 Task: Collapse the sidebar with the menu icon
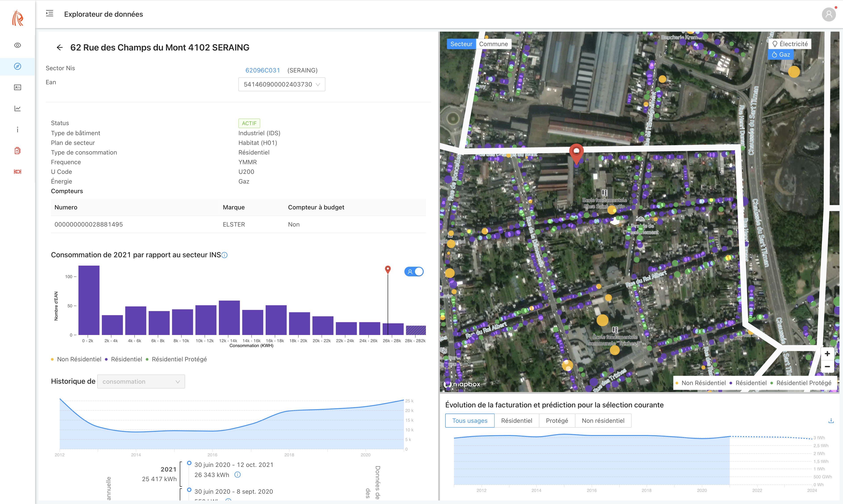[50, 13]
